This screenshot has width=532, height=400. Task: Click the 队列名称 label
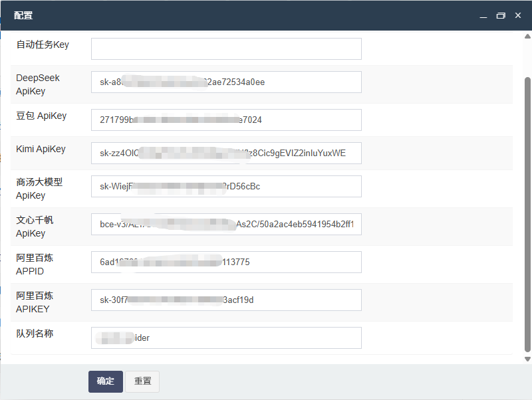(35, 334)
